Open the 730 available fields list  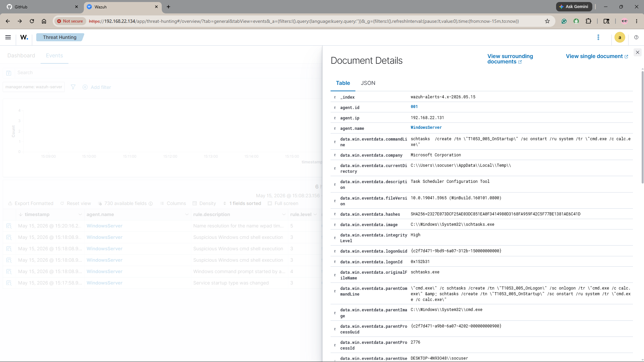pyautogui.click(x=125, y=203)
